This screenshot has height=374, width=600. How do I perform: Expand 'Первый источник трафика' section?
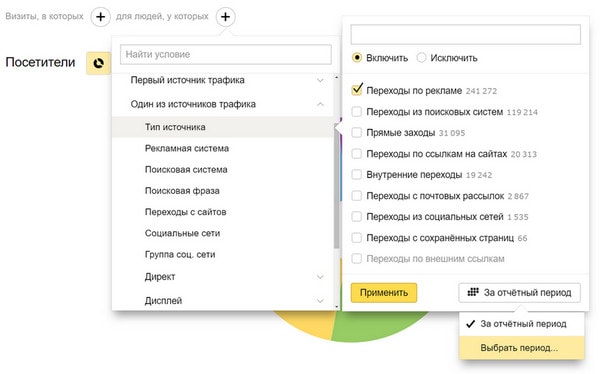click(x=320, y=80)
